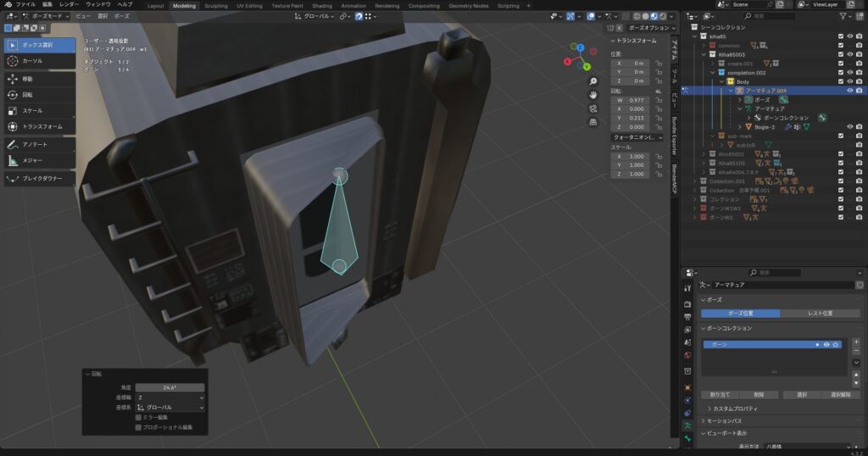The width and height of the screenshot is (868, 456).
Task: Open the 座標系 グローバル dropdown in rotate panel
Action: [x=170, y=408]
